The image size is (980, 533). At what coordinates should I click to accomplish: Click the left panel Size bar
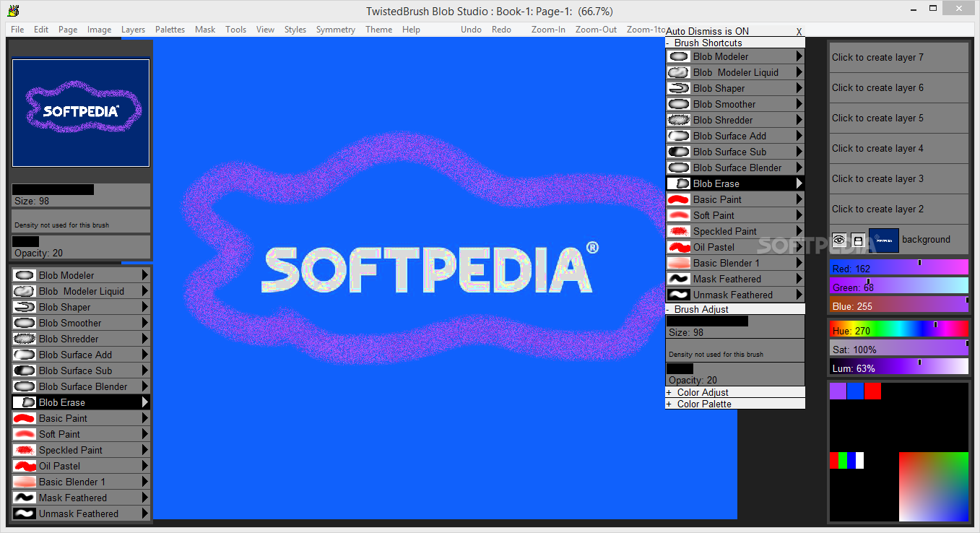(x=81, y=195)
